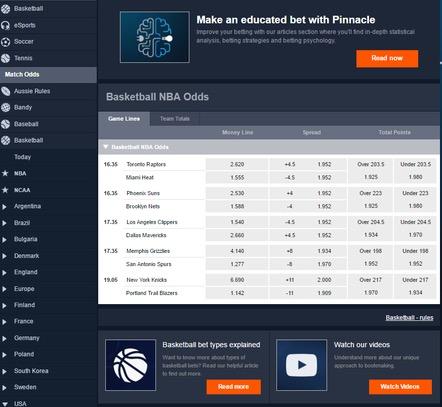This screenshot has width=442, height=407.
Task: Click the Baseball icon in sidebar
Action: pos(5,124)
